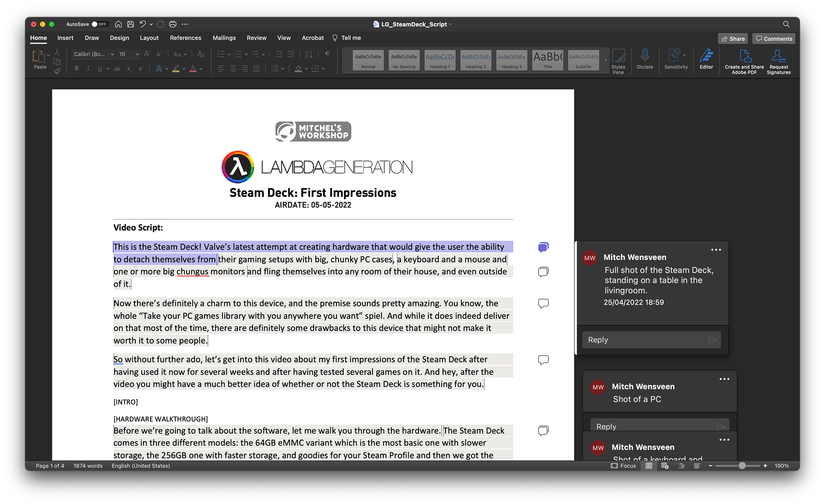
Task: Apply the Title style
Action: point(547,60)
